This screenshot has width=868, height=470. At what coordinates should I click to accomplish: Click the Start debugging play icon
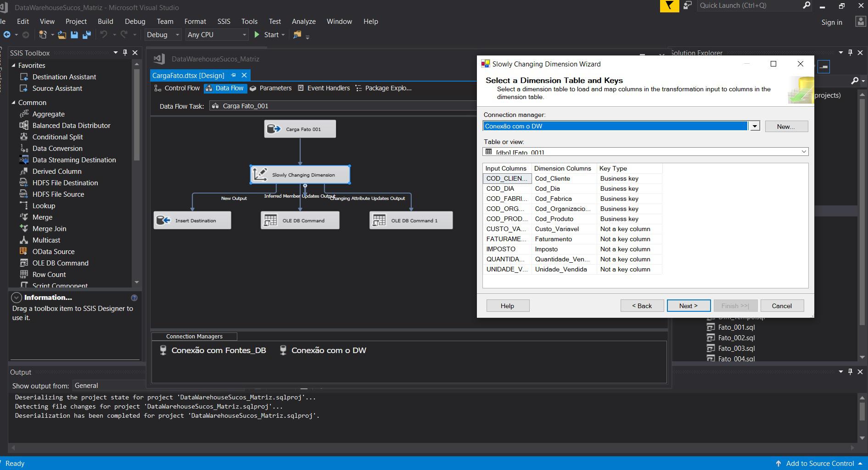[x=257, y=35]
